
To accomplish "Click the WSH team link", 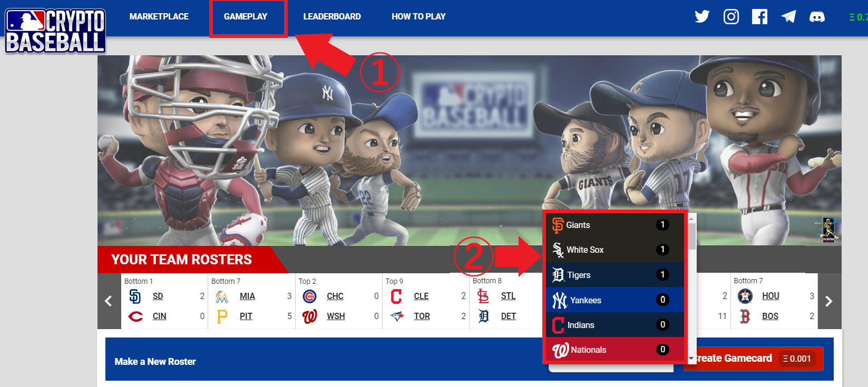I will (336, 316).
